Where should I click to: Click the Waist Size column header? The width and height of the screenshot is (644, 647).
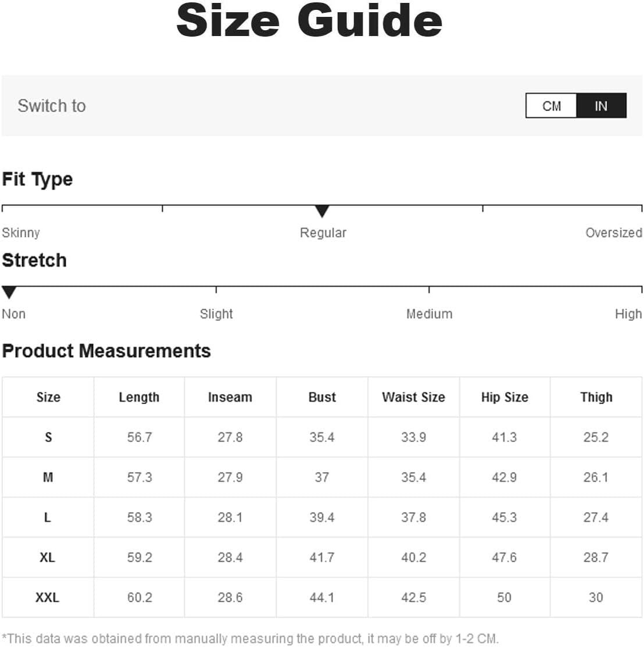pos(413,397)
